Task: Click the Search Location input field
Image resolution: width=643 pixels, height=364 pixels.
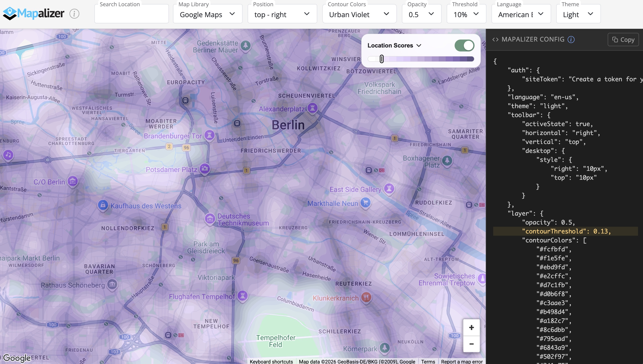Action: [132, 14]
